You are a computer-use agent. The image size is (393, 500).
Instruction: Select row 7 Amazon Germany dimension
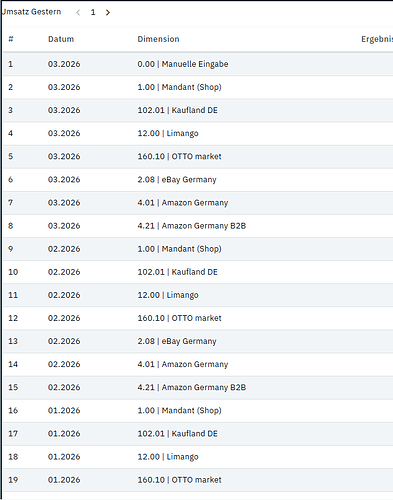point(183,203)
